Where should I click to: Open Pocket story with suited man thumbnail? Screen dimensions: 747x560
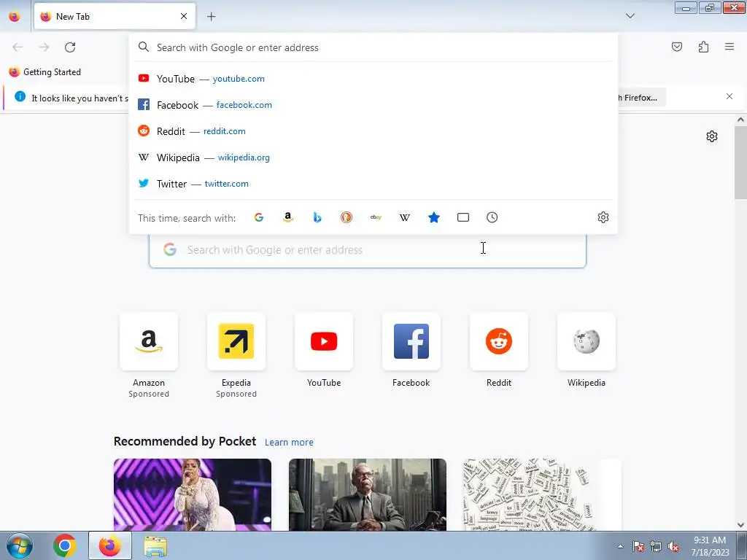[x=368, y=495]
